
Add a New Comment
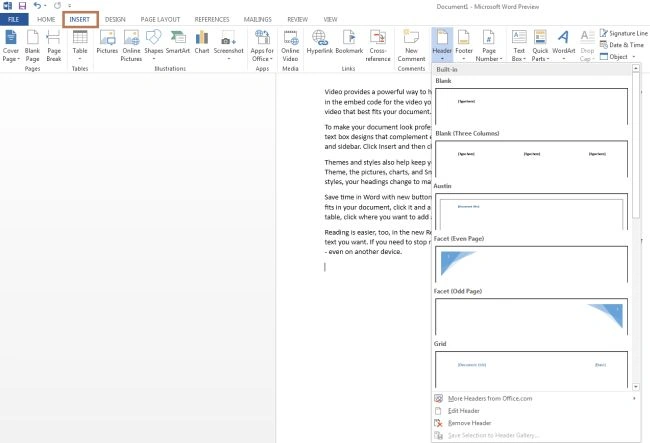pyautogui.click(x=411, y=46)
